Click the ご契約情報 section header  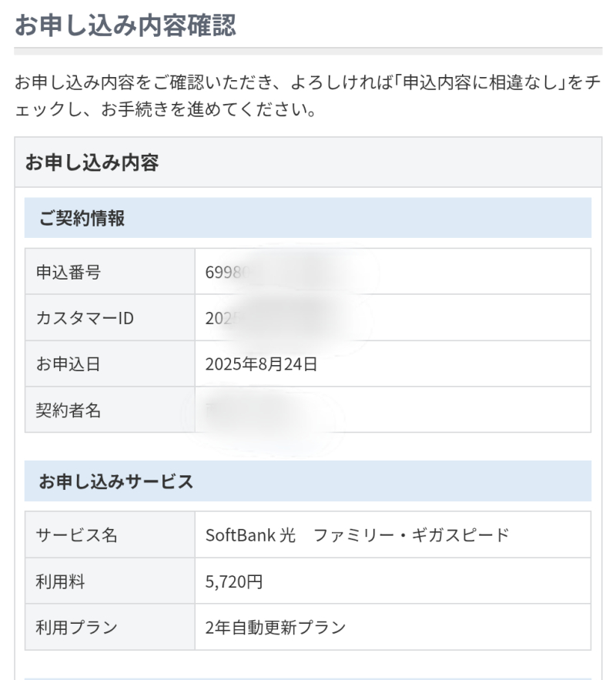(x=82, y=218)
